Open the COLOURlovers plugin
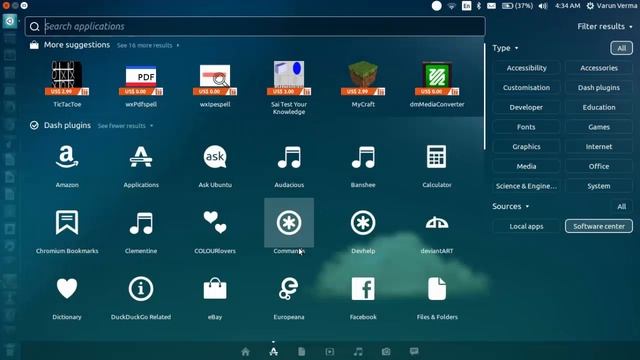 point(215,223)
